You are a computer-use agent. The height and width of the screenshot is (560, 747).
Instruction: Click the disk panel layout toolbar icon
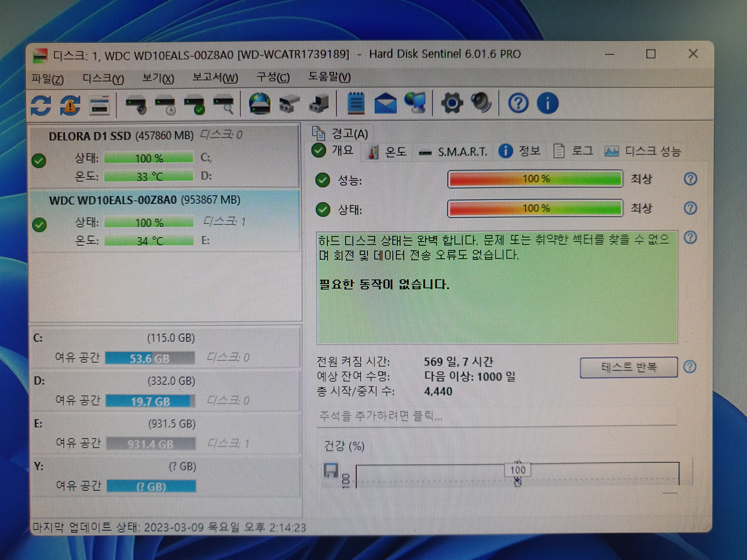click(100, 105)
